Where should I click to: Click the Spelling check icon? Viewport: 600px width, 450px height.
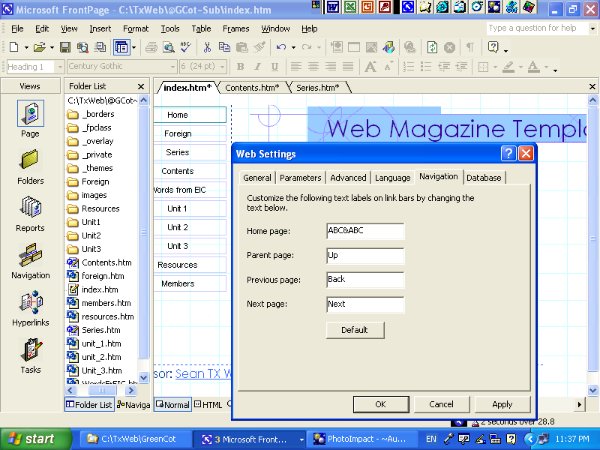[x=186, y=47]
